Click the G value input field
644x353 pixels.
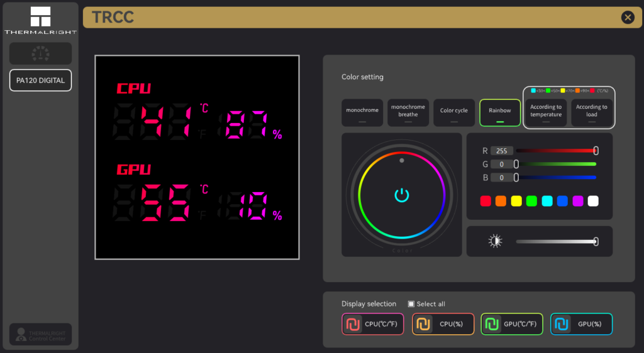click(501, 165)
